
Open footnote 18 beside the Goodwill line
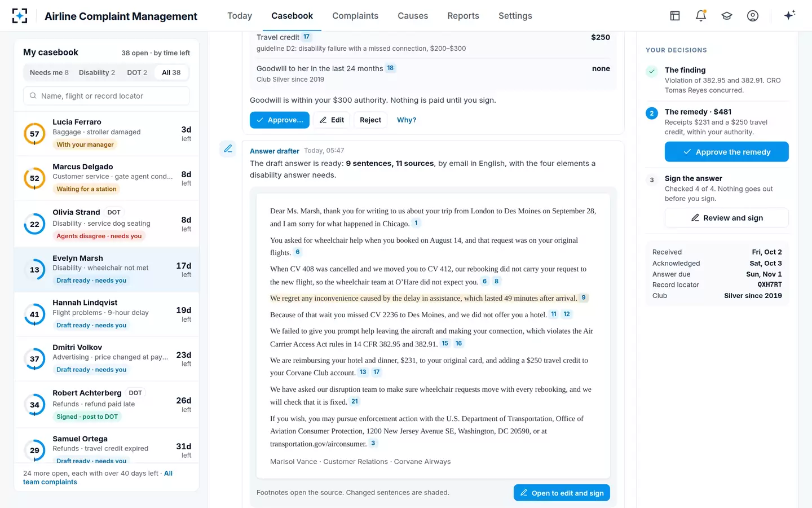tap(390, 68)
